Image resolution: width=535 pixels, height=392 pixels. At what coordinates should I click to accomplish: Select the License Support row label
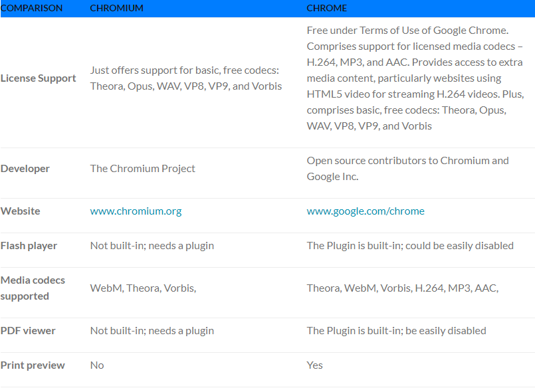tap(39, 78)
